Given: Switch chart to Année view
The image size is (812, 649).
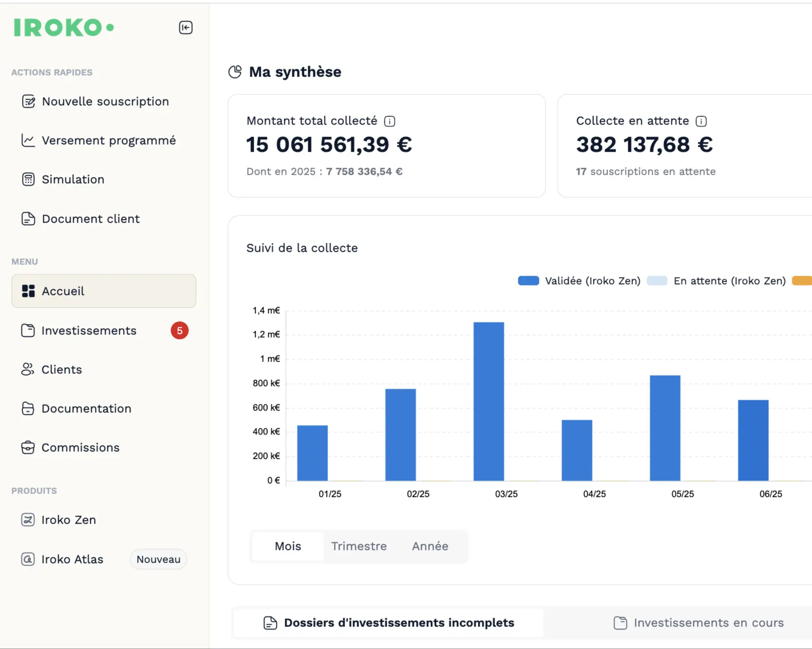Looking at the screenshot, I should coord(430,546).
